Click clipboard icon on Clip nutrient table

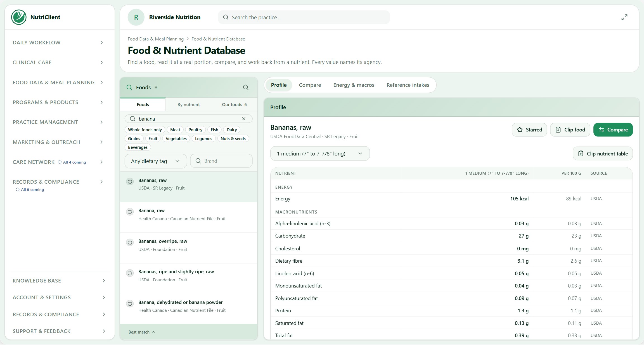pyautogui.click(x=581, y=154)
